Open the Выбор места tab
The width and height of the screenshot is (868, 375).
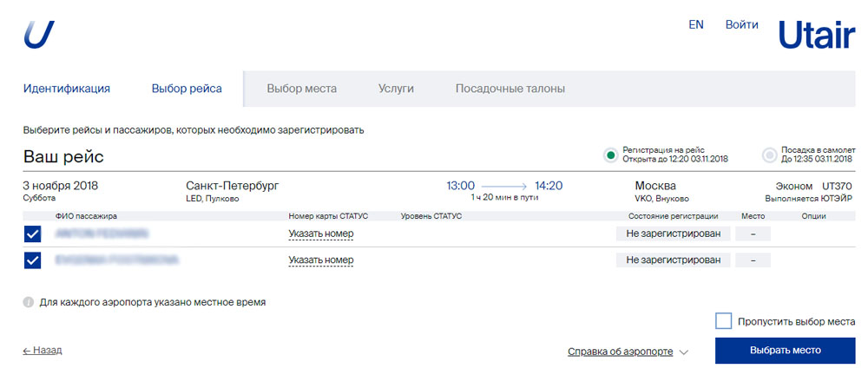pyautogui.click(x=301, y=89)
